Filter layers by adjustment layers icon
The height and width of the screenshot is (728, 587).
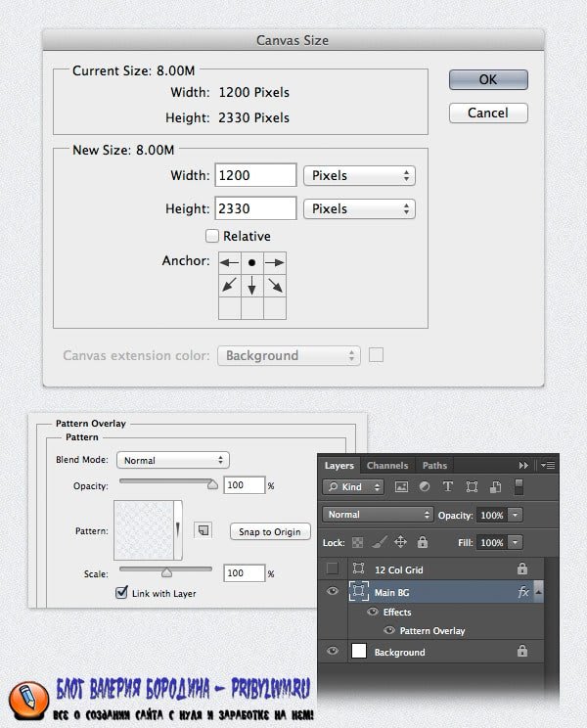[425, 486]
